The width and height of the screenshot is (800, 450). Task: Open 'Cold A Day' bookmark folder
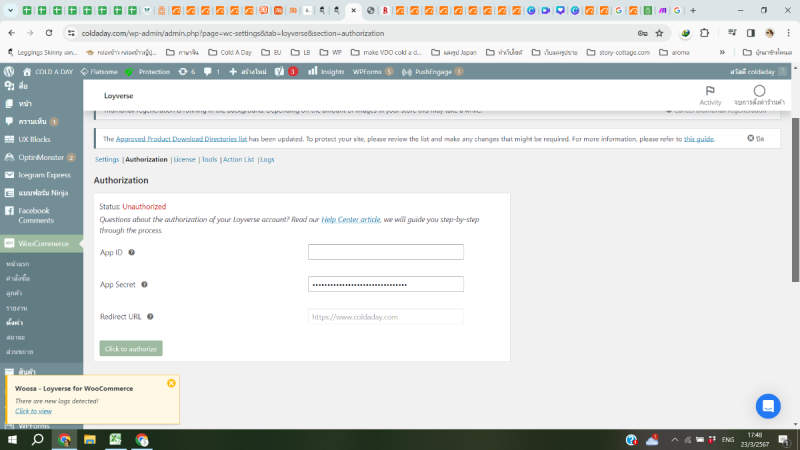pos(230,53)
